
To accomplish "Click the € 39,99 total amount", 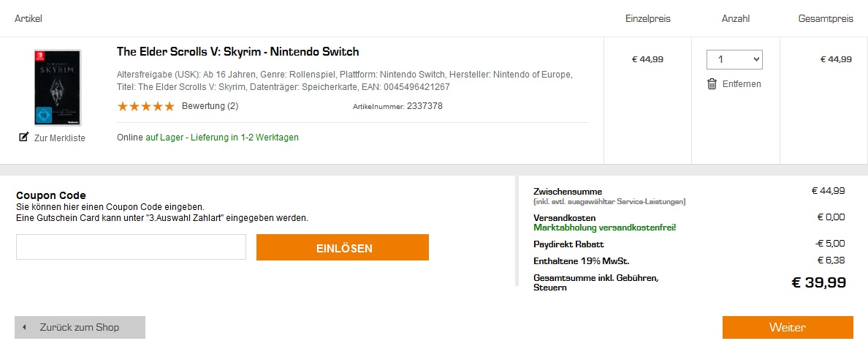I will 818,282.
